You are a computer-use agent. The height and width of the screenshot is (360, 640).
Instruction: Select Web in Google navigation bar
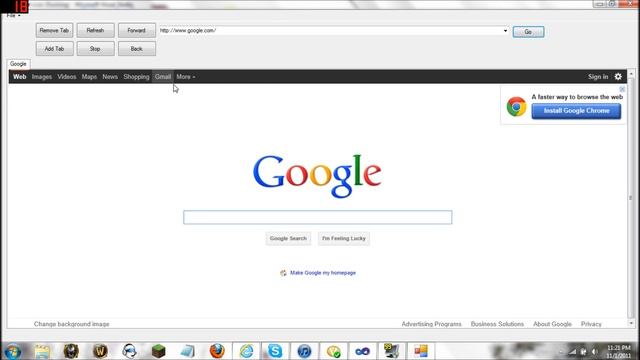[x=19, y=77]
